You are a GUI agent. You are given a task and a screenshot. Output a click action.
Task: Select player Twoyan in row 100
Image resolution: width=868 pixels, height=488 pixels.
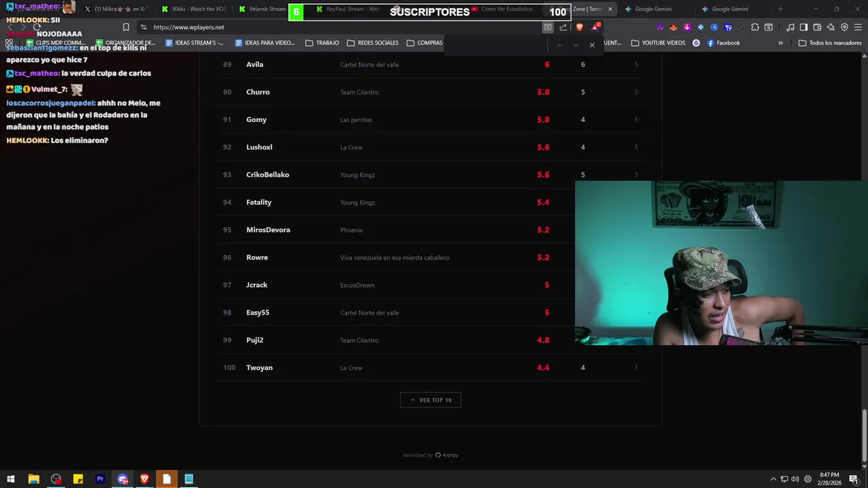click(x=259, y=368)
